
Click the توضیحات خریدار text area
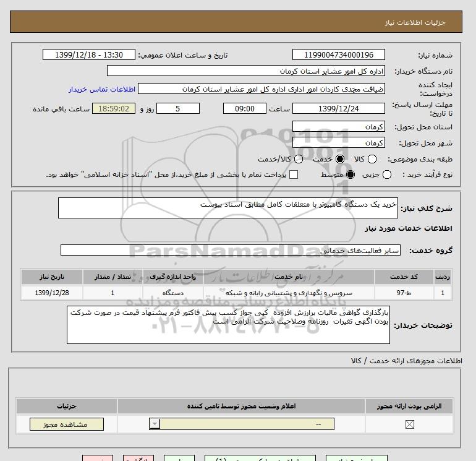(x=228, y=325)
